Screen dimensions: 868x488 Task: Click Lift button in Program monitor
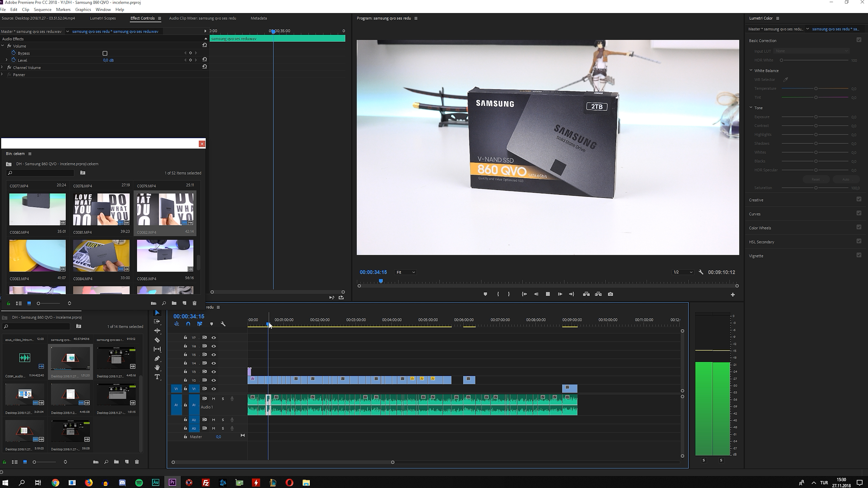[586, 294]
